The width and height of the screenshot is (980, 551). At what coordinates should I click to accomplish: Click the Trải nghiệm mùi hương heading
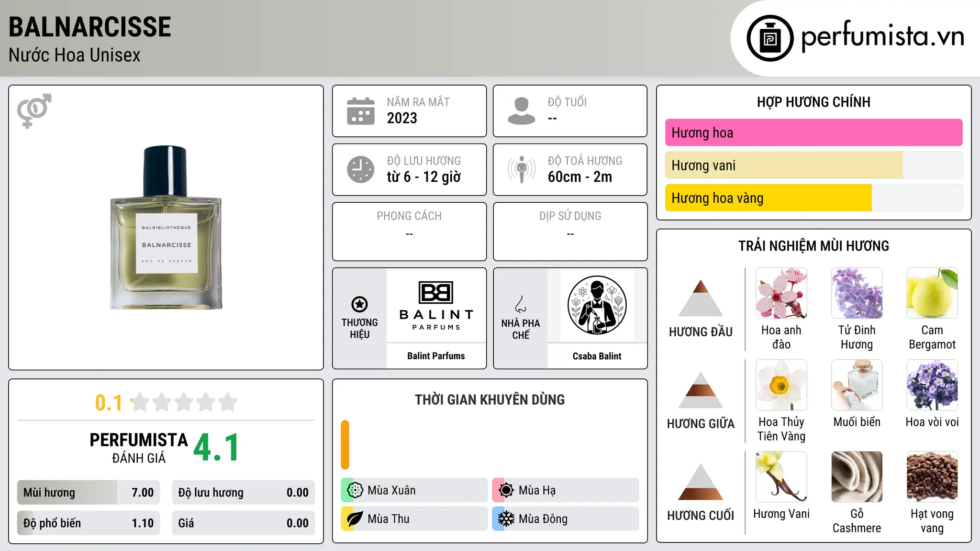point(813,246)
